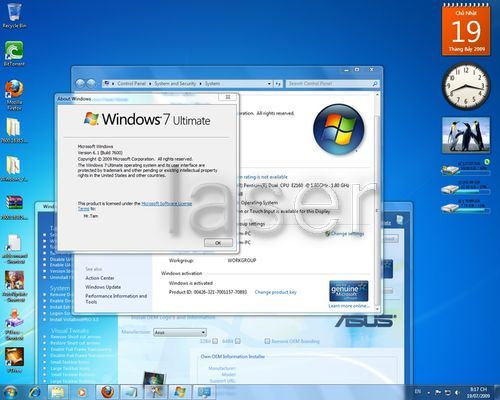Click System and Security breadcrumb
This screenshot has width=500, height=400.
coord(175,83)
